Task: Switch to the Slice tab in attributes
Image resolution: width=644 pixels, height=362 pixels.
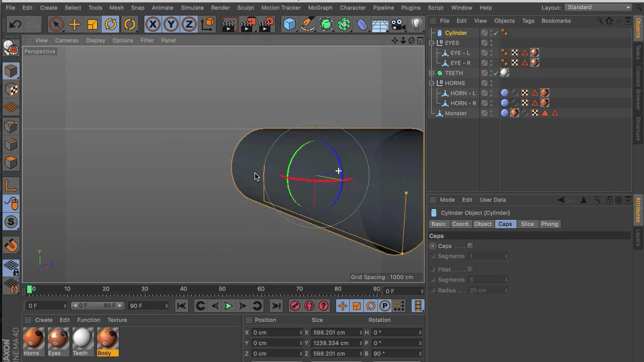Action: tap(527, 224)
